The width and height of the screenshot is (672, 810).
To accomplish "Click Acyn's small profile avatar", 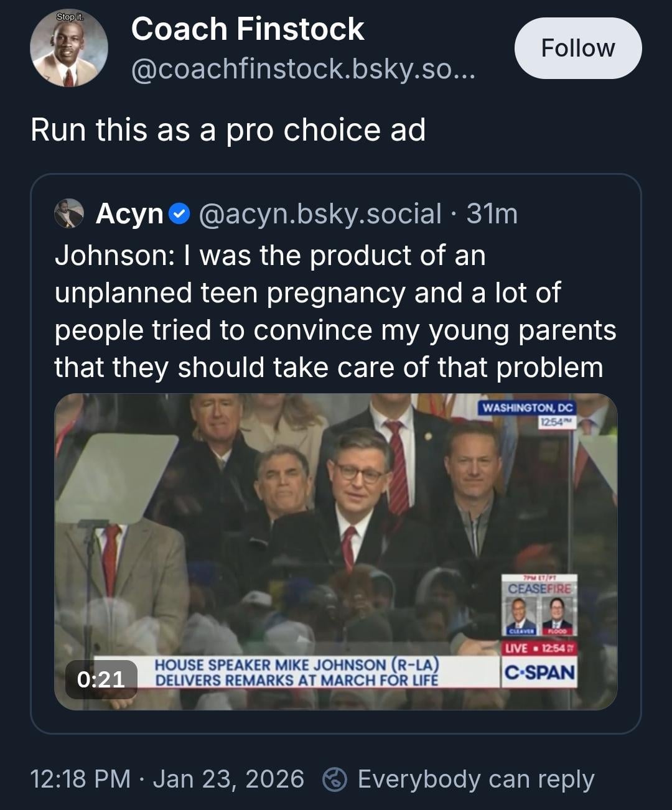I will [69, 213].
